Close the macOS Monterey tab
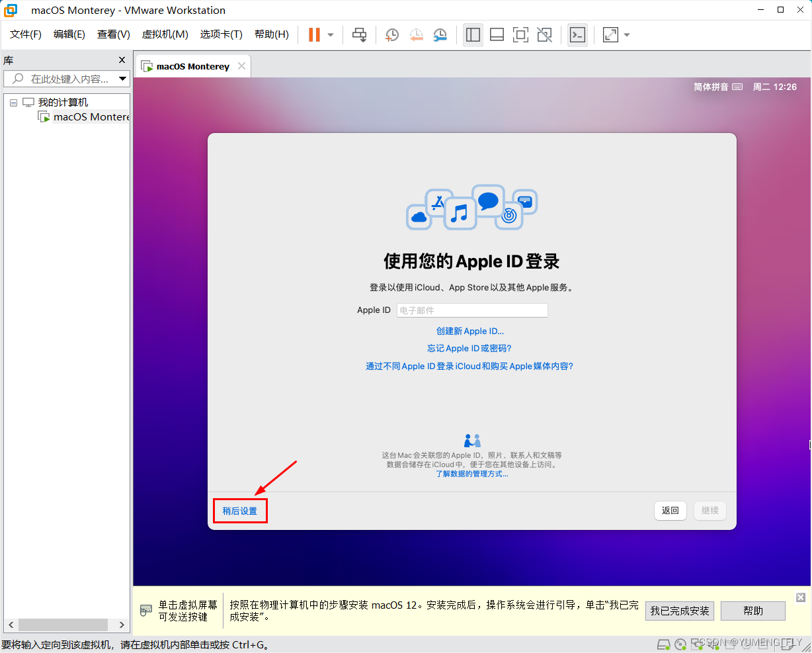The height and width of the screenshot is (653, 812). tap(241, 65)
